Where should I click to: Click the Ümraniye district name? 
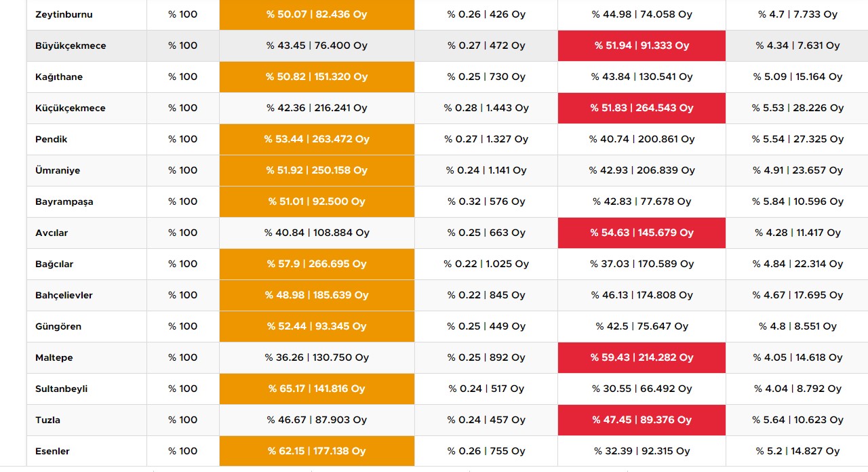tap(58, 170)
